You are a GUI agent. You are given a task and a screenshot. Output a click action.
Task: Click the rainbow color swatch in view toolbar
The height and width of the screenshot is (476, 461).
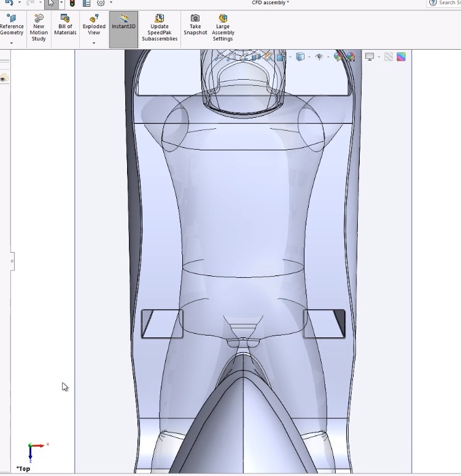point(401,57)
